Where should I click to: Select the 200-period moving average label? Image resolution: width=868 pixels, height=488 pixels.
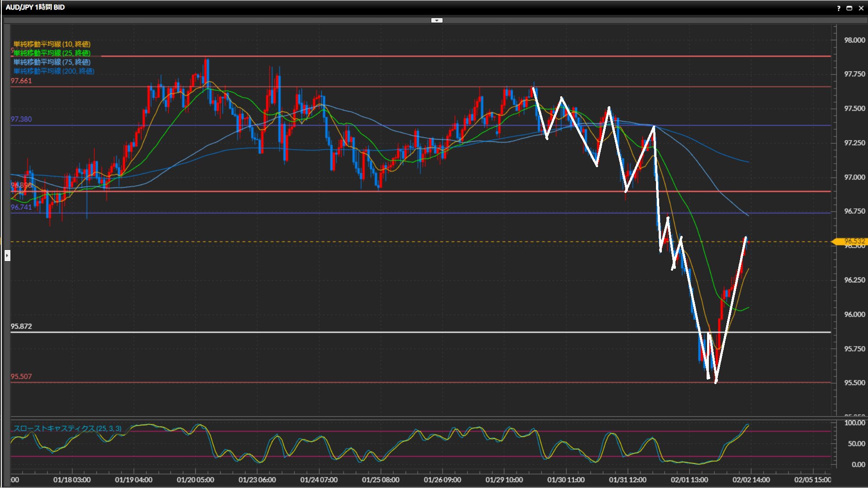click(x=54, y=71)
